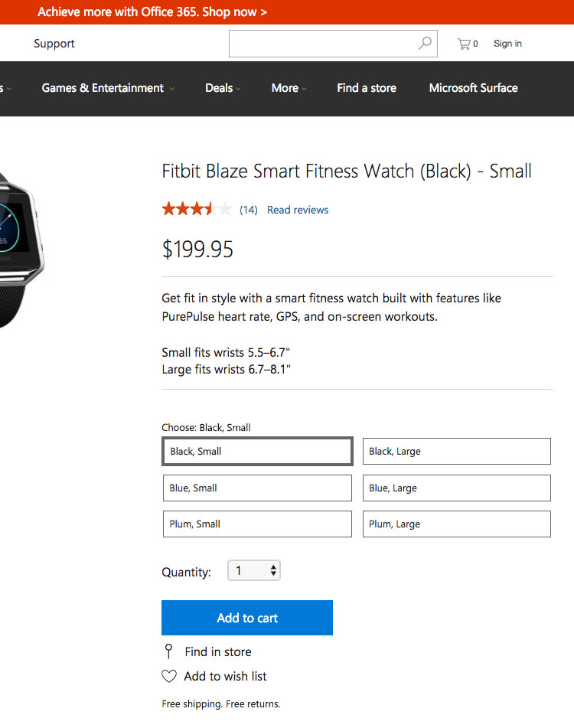This screenshot has height=728, width=574.
Task: Open the shopping cart icon
Action: click(x=464, y=44)
